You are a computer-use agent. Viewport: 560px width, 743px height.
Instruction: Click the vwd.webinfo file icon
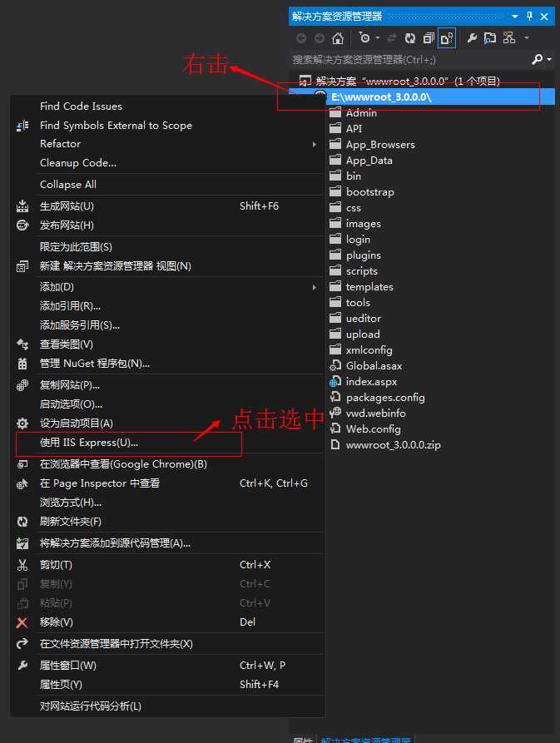335,413
